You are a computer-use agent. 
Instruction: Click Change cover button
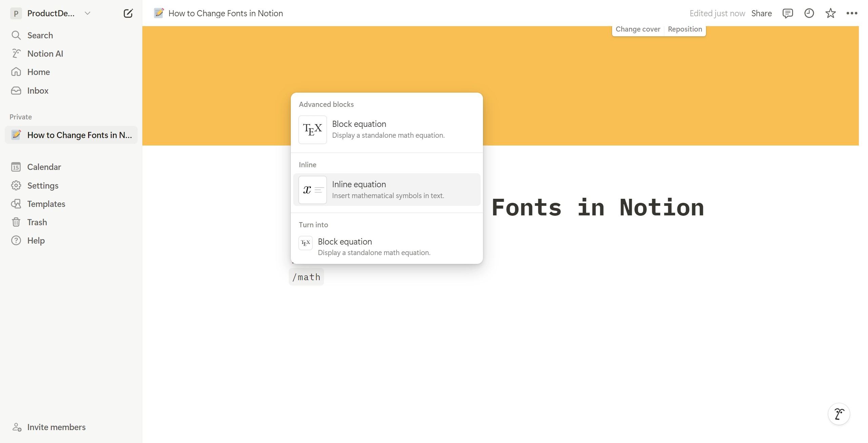[638, 29]
